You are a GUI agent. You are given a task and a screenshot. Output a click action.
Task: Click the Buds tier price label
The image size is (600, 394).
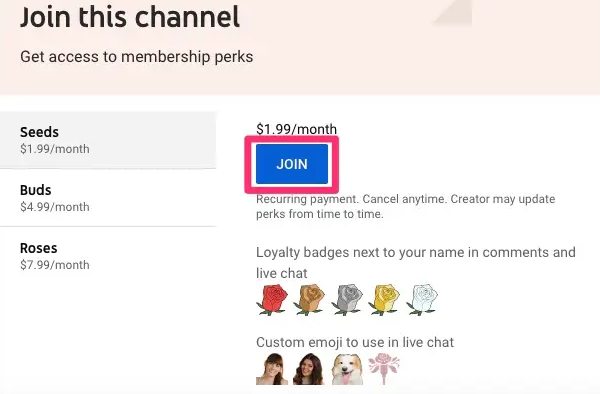[55, 207]
